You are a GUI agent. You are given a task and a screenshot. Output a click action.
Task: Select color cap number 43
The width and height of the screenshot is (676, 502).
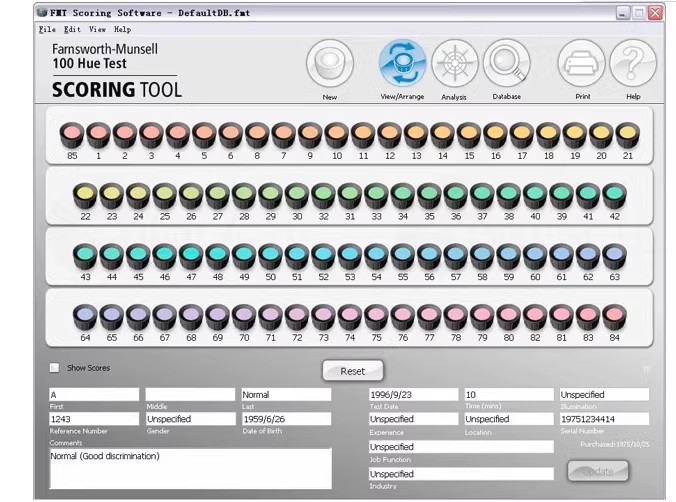[85, 256]
